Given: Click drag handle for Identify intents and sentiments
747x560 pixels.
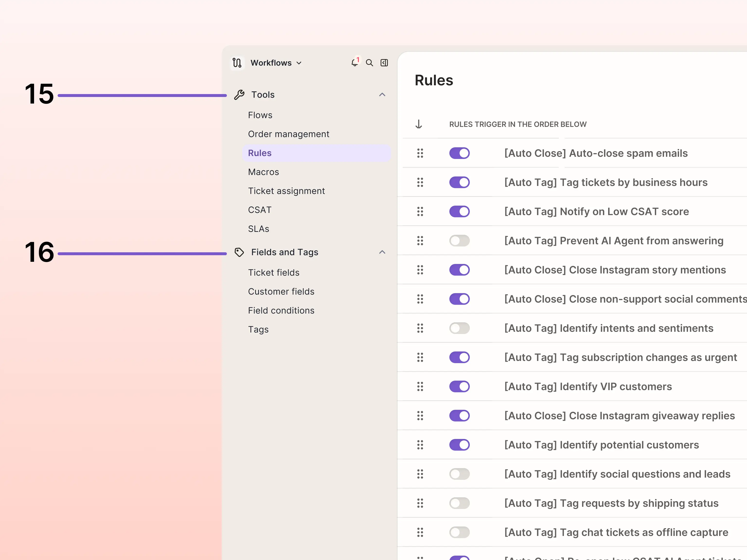Looking at the screenshot, I should (x=420, y=328).
